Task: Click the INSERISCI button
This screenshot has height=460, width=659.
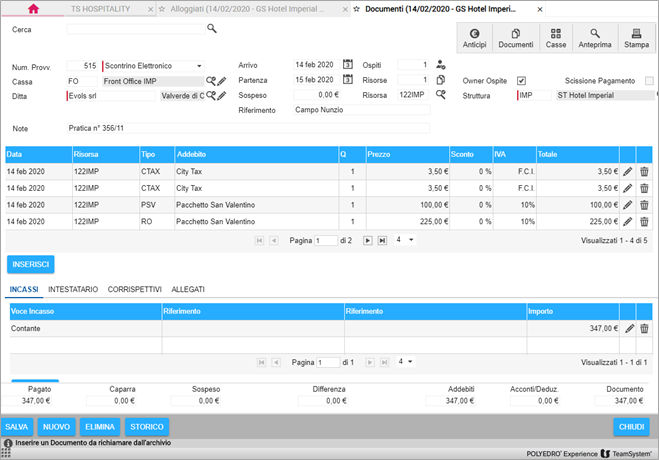Action: point(31,264)
